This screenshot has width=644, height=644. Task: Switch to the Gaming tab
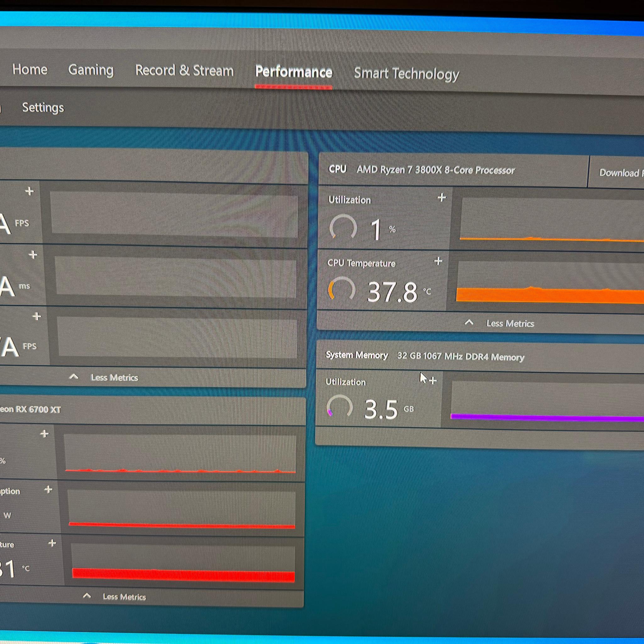click(91, 70)
